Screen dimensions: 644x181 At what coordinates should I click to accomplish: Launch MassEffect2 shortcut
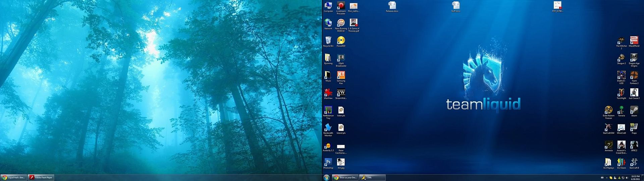(x=634, y=42)
